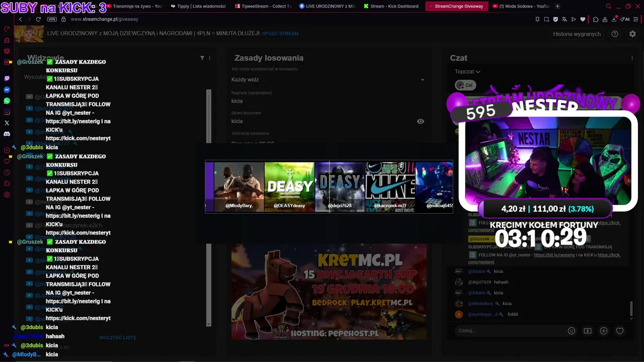Switch to 'Stream - Kick Dashboard' tab
This screenshot has width=644, height=362.
[391, 6]
